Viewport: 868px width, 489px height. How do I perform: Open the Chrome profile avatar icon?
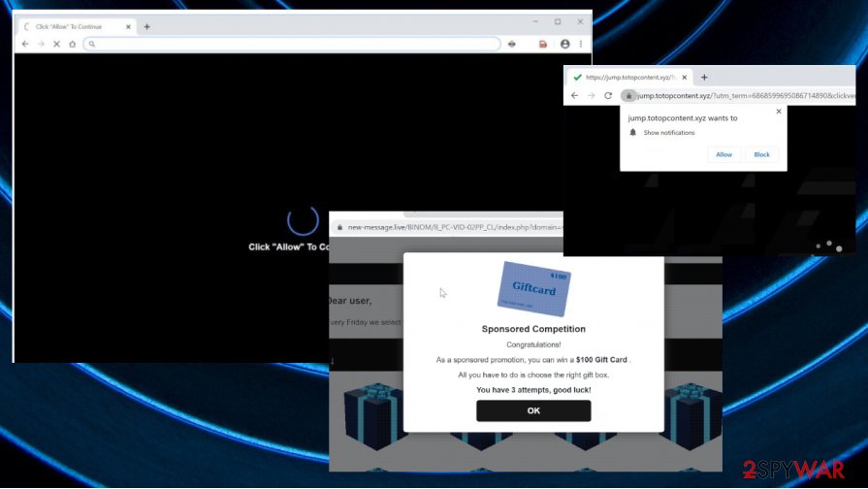[564, 44]
